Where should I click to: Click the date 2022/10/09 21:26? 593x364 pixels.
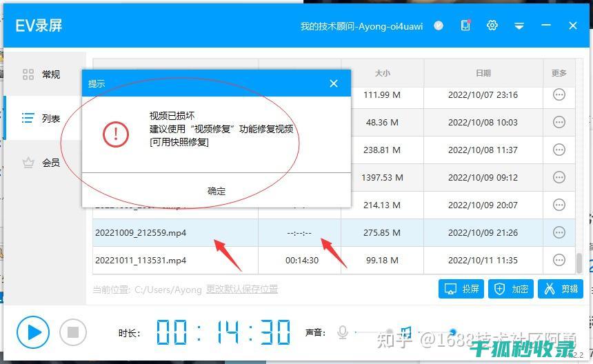coord(483,233)
